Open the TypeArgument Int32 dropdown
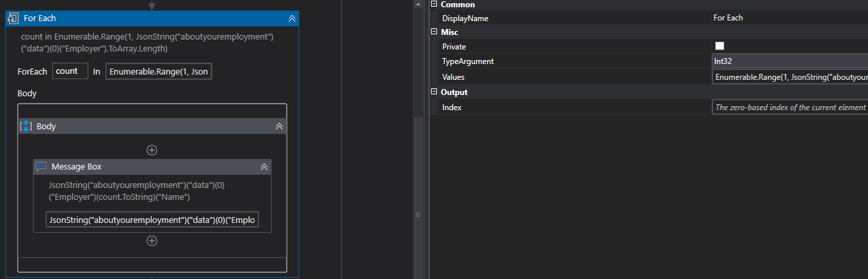Screen dimensions: 868x279 (x=789, y=61)
